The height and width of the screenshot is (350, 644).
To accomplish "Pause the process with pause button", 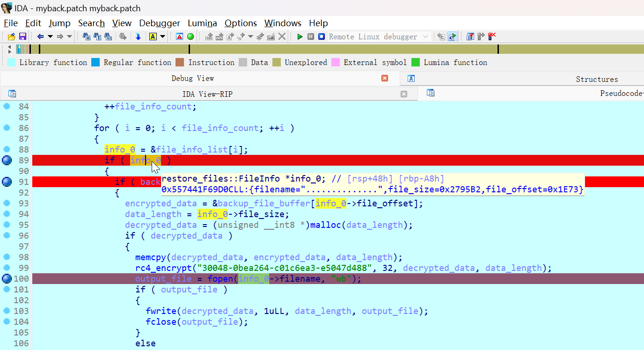I will point(311,36).
